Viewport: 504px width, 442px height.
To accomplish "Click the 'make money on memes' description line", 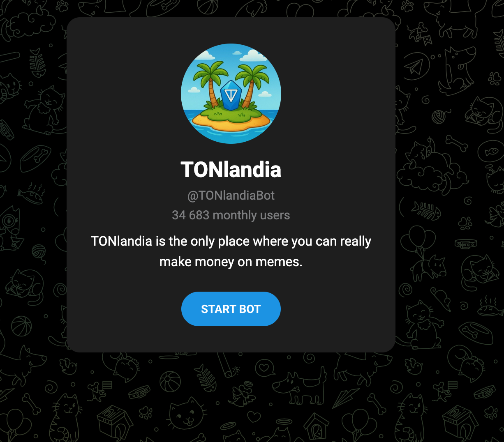I will (231, 262).
